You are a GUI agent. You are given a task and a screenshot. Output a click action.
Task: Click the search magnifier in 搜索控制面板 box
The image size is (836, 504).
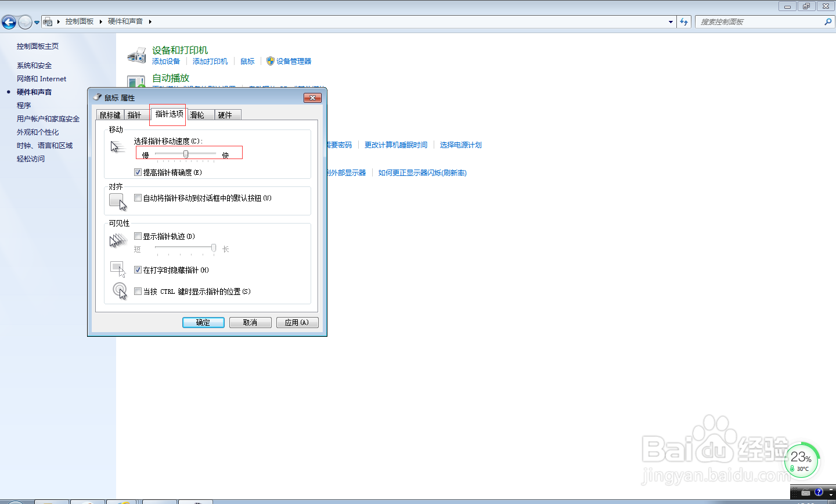point(828,21)
